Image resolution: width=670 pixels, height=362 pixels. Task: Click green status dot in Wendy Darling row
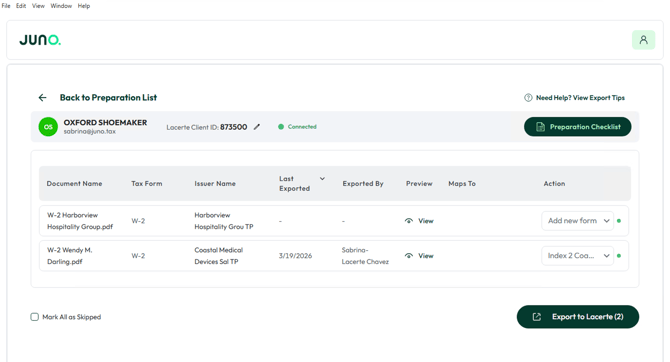(x=619, y=256)
